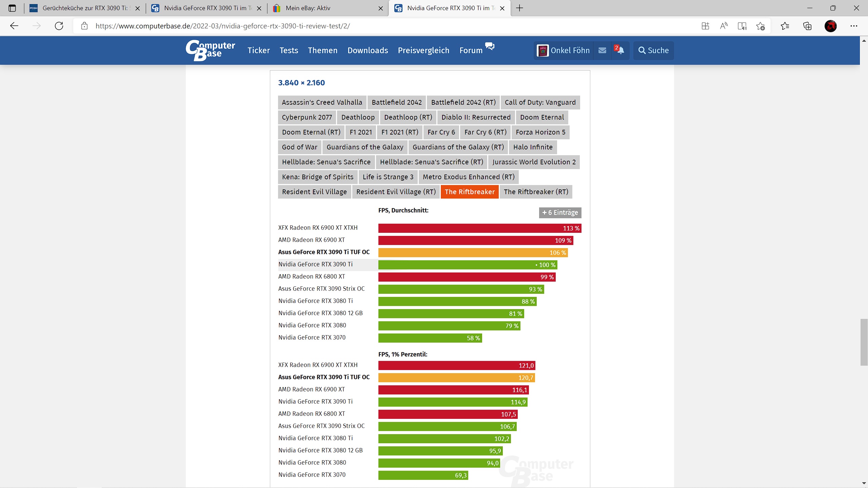This screenshot has width=868, height=488.
Task: Add page to favorites star icon
Action: (x=760, y=26)
